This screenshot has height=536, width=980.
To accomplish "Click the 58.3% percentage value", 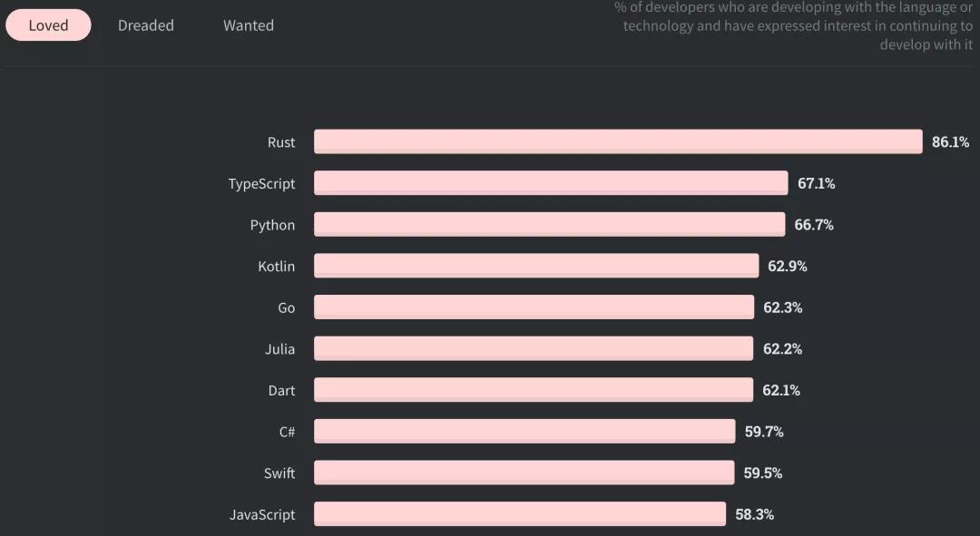I will tap(754, 515).
